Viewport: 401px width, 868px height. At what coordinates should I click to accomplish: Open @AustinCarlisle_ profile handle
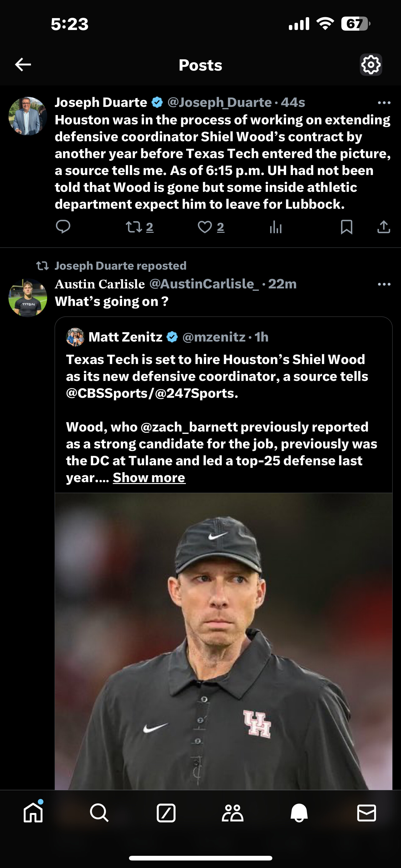(x=204, y=284)
